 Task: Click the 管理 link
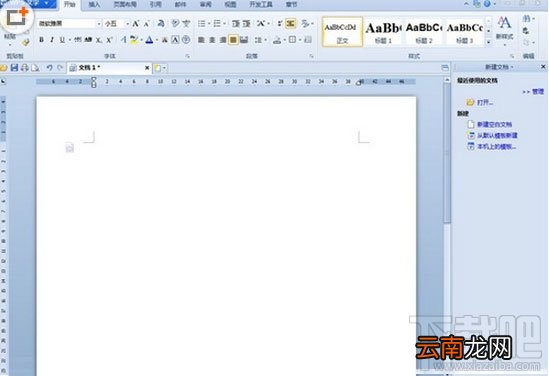coord(538,91)
